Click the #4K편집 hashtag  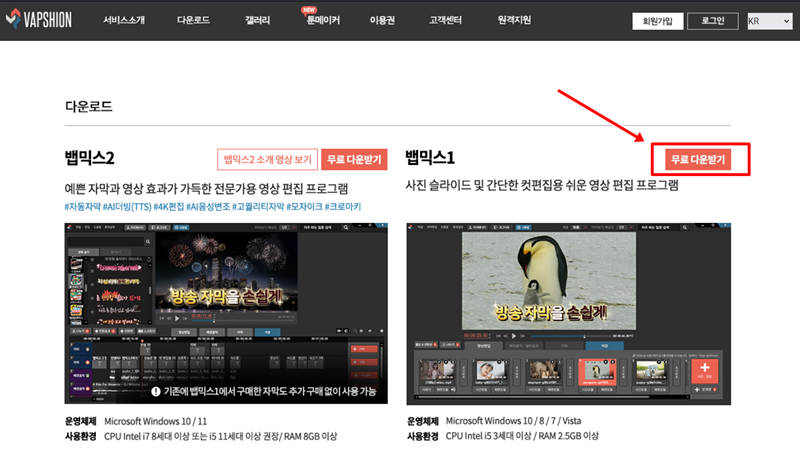point(168,207)
